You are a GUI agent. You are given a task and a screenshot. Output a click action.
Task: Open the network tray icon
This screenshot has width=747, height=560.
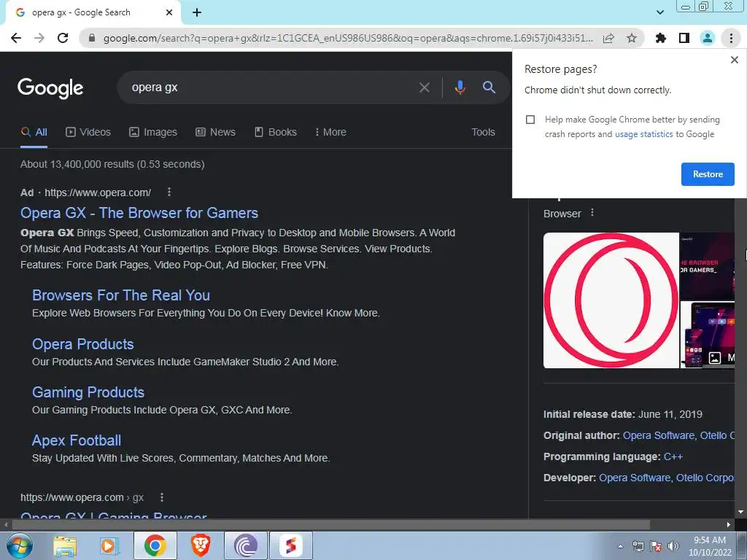pyautogui.click(x=638, y=546)
